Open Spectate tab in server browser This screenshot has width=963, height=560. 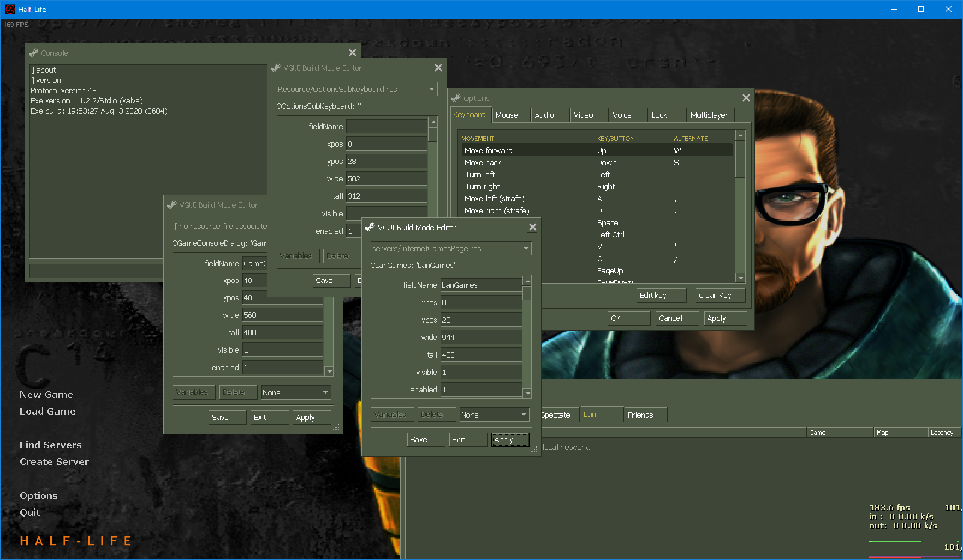click(559, 415)
